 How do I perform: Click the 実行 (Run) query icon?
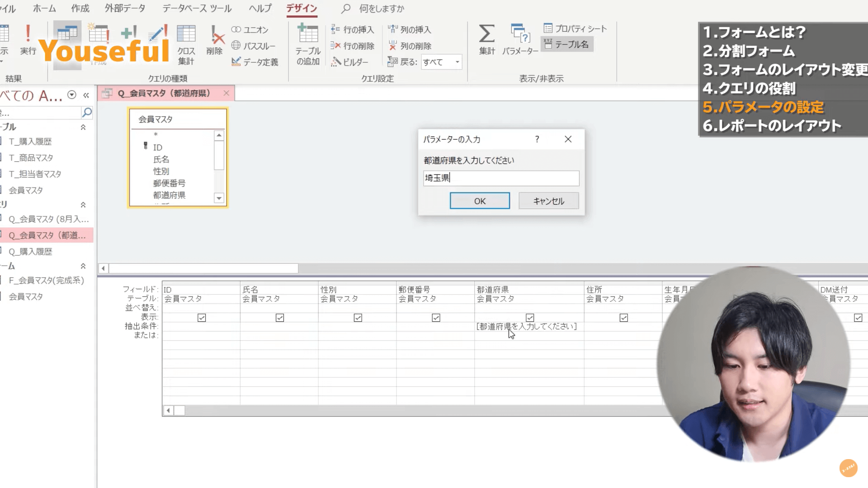[28, 41]
